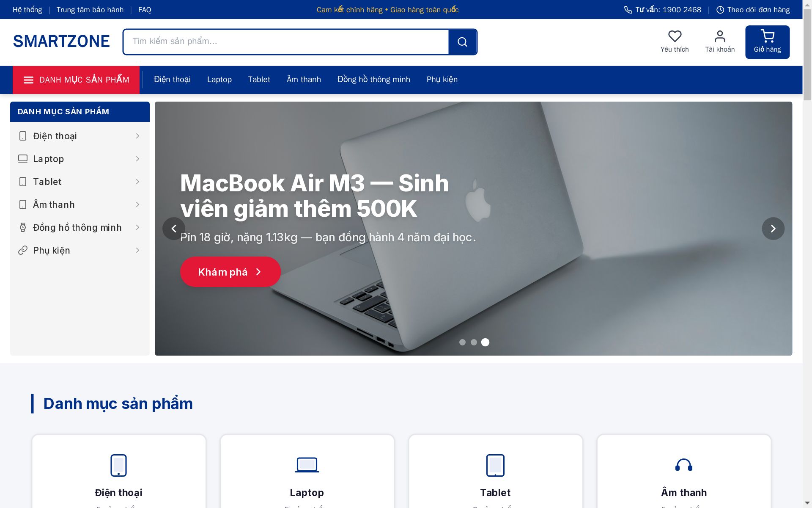Open the Yêu thích heart icon
Image resolution: width=812 pixels, height=508 pixels.
(675, 36)
